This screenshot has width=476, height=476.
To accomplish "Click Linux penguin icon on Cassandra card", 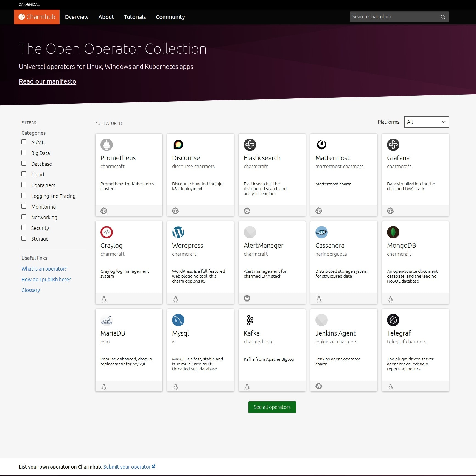I will (319, 299).
